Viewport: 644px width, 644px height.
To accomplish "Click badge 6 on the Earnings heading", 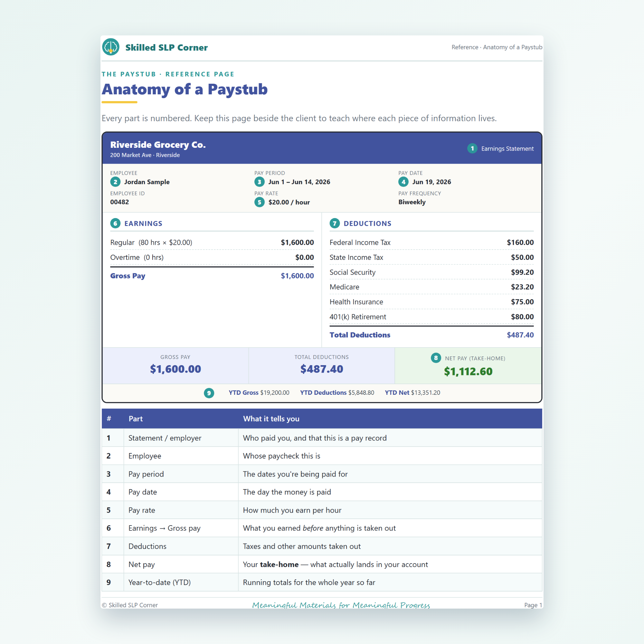I will pyautogui.click(x=115, y=223).
